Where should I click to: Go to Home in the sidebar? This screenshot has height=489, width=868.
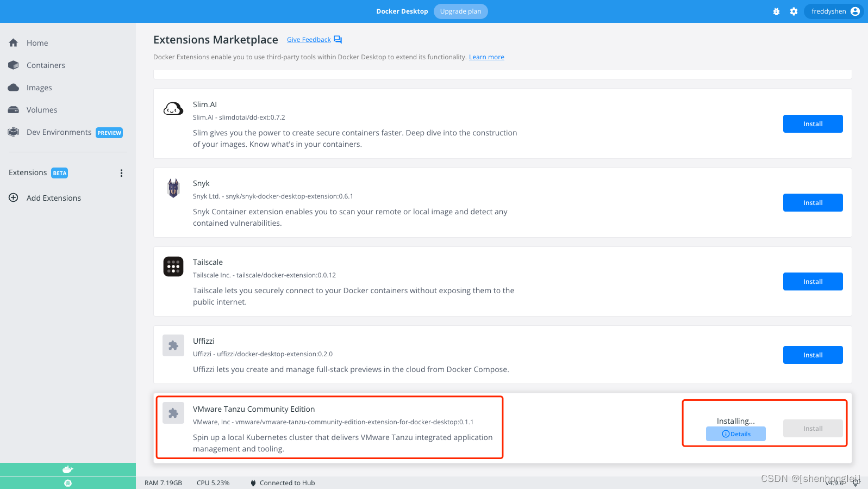coord(37,43)
